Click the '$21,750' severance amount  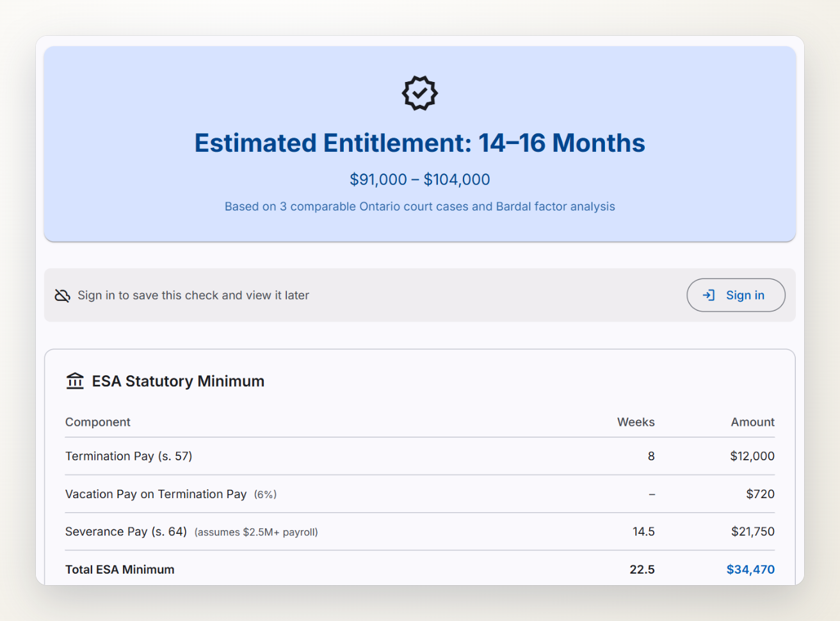click(x=753, y=531)
